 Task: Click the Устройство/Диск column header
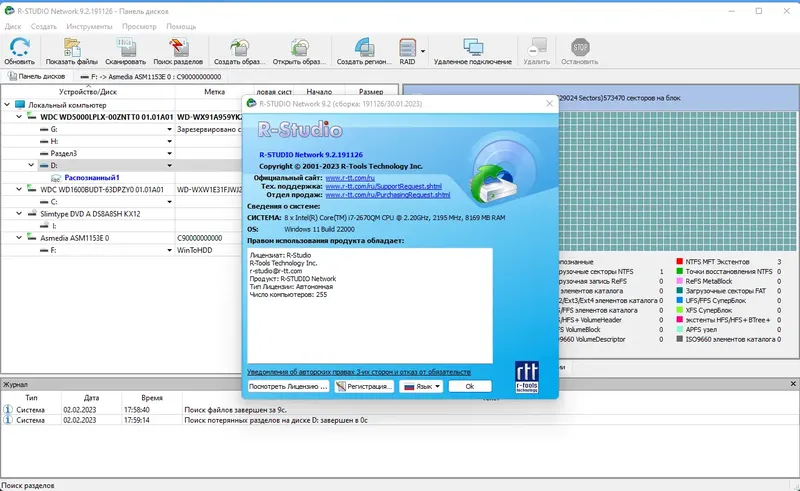[88, 92]
